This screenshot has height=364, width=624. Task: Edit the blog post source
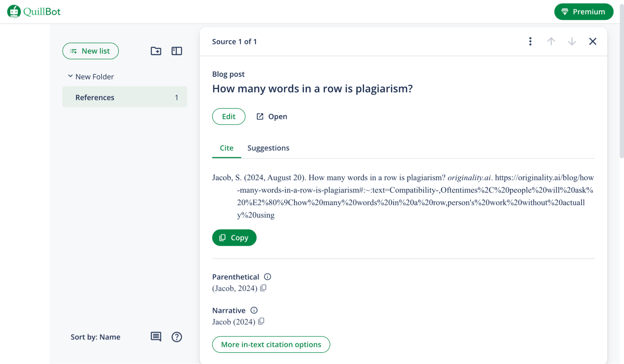point(229,116)
